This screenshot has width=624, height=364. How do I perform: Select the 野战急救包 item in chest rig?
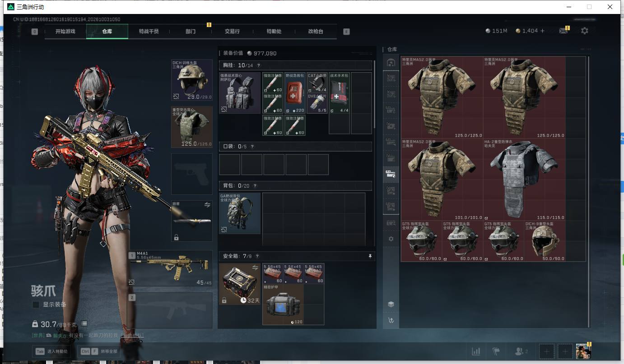click(x=295, y=93)
